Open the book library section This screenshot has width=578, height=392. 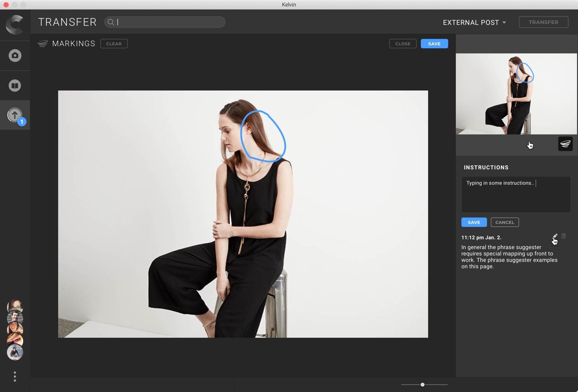coord(15,86)
